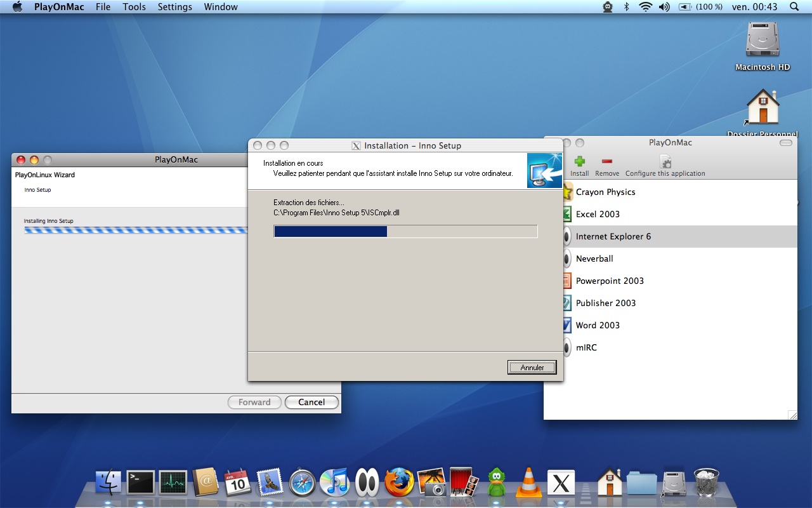
Task: Click the Annuler button in Inno Setup
Action: pyautogui.click(x=532, y=367)
